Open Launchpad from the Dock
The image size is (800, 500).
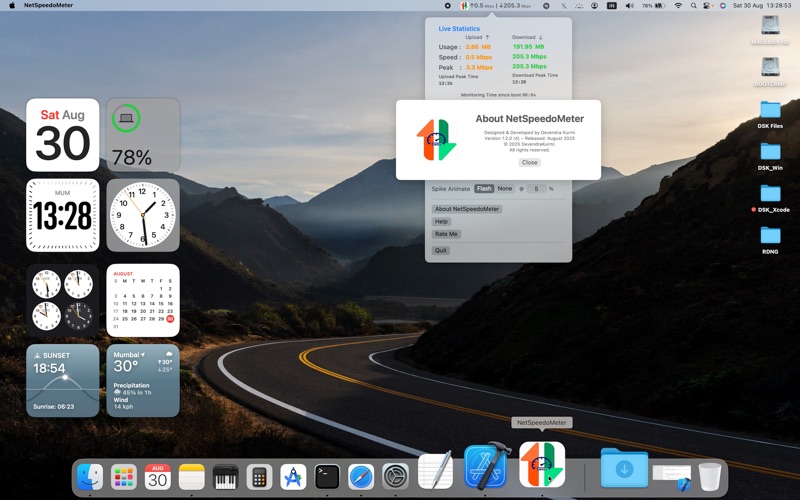click(123, 477)
